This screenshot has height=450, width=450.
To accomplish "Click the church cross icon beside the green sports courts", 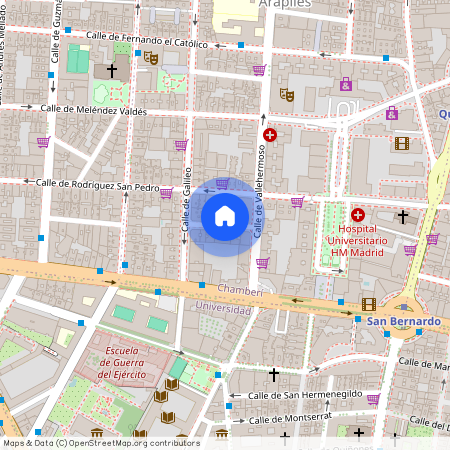I will (112, 70).
